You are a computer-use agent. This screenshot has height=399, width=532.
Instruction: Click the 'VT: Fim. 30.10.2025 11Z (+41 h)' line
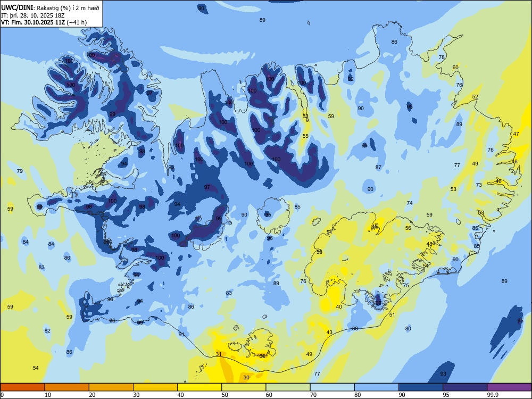(44, 22)
